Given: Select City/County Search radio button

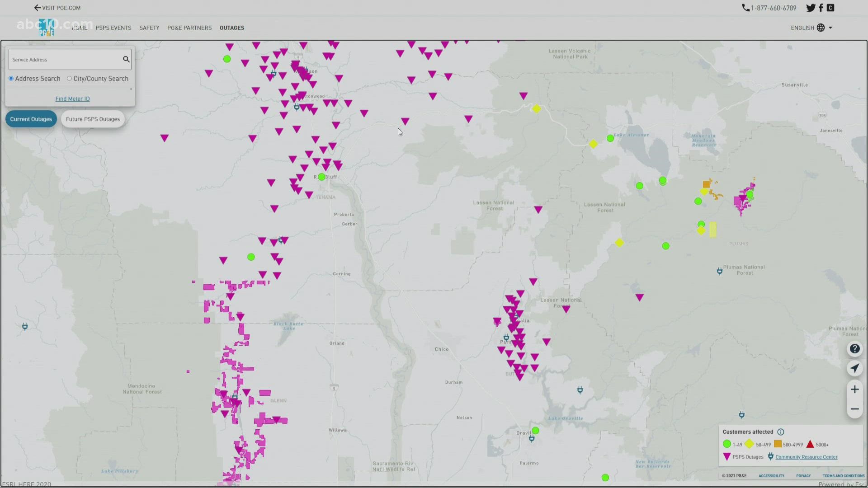Looking at the screenshot, I should [69, 78].
